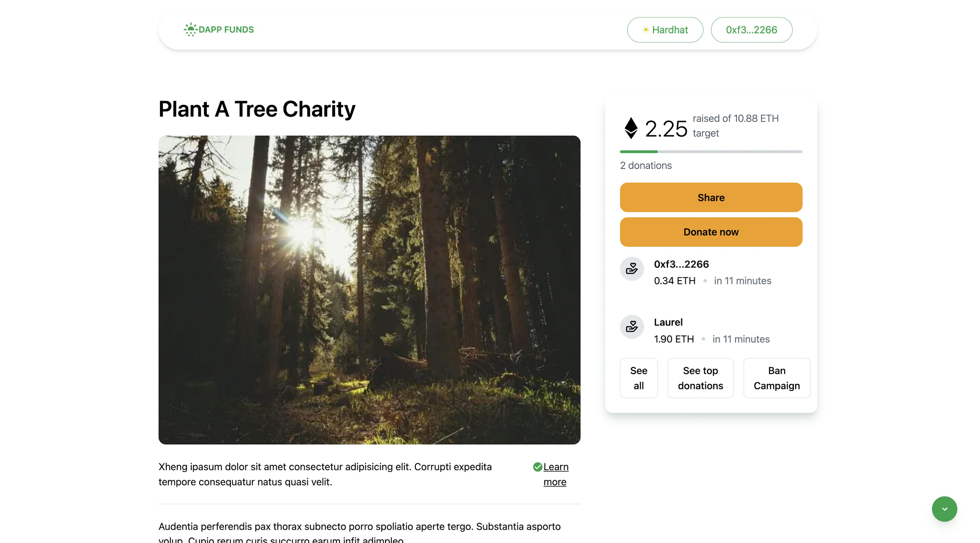Select See all donations button
980x543 pixels.
coord(639,378)
